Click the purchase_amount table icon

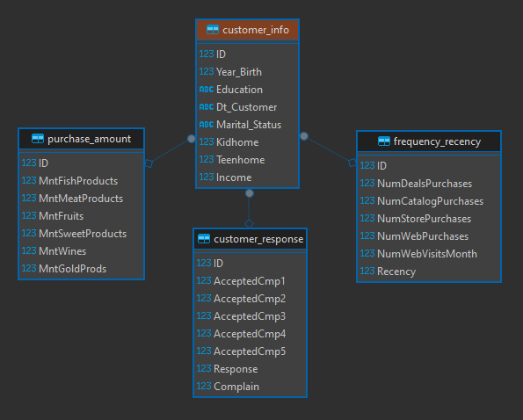[37, 138]
